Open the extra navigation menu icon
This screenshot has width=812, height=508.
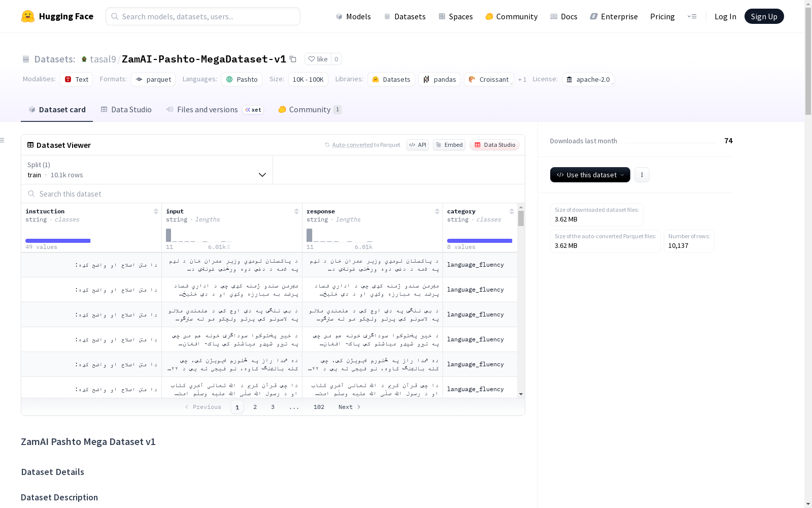[692, 16]
